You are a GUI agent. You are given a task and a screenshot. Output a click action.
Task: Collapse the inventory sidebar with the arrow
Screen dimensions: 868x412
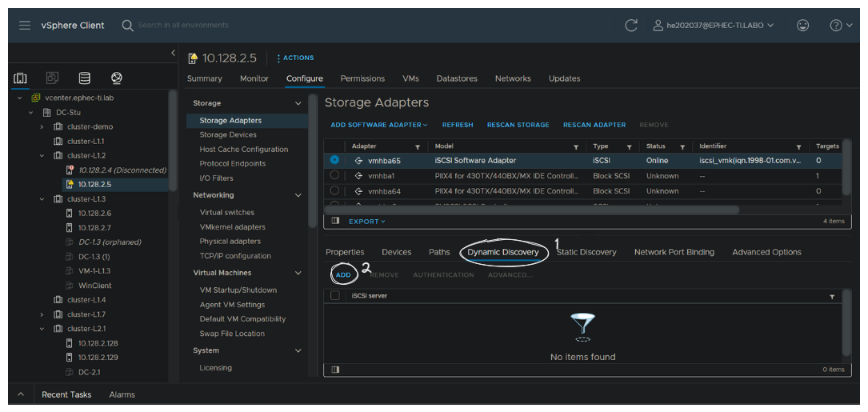[173, 53]
